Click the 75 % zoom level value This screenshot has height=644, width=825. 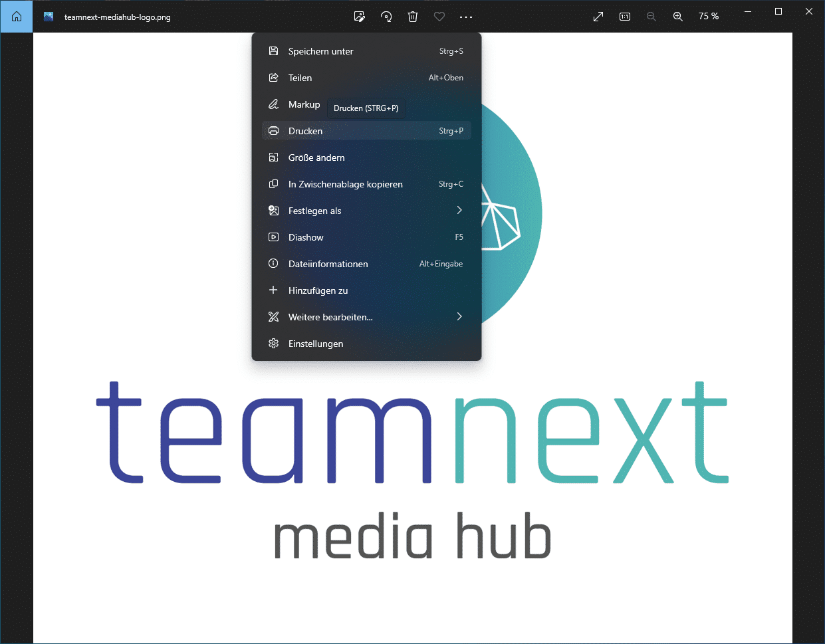(709, 17)
